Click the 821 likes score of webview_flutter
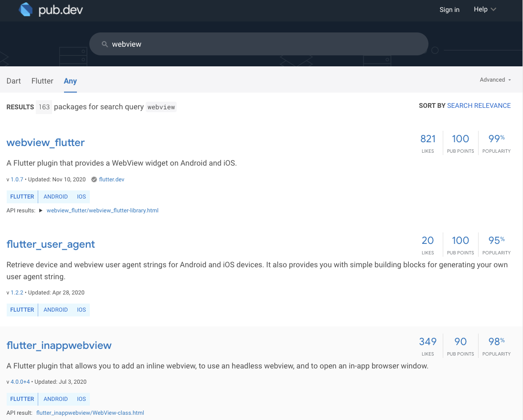Viewport: 523px width, 420px height. click(428, 143)
